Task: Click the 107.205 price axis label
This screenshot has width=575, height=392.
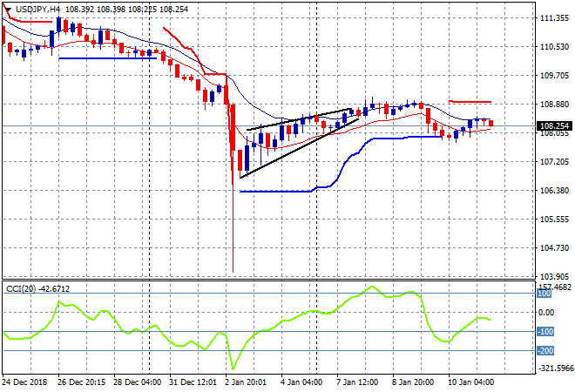Action: [x=555, y=162]
